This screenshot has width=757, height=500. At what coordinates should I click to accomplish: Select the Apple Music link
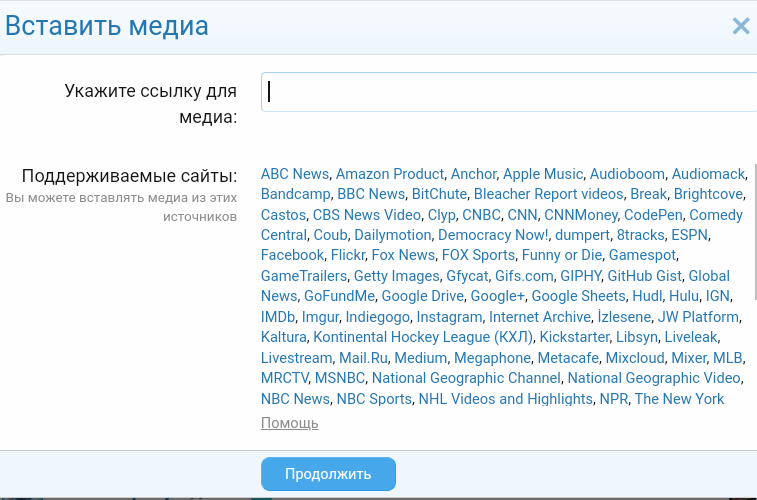point(542,174)
